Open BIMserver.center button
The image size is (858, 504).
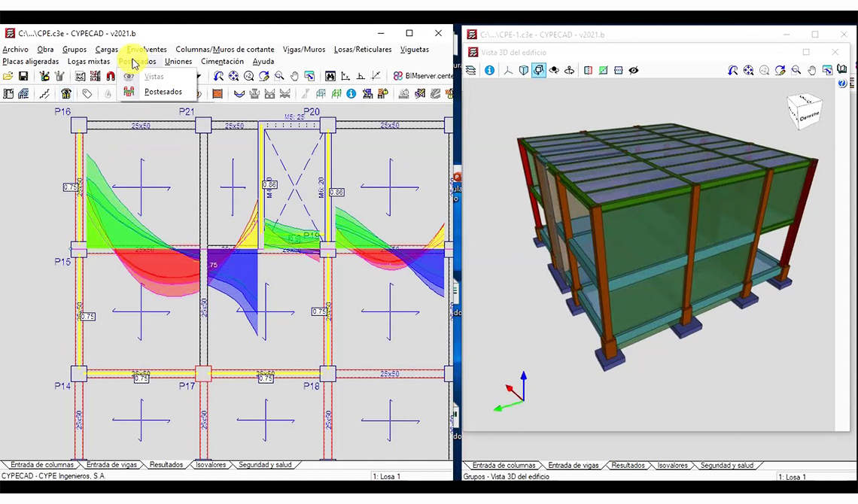[423, 76]
